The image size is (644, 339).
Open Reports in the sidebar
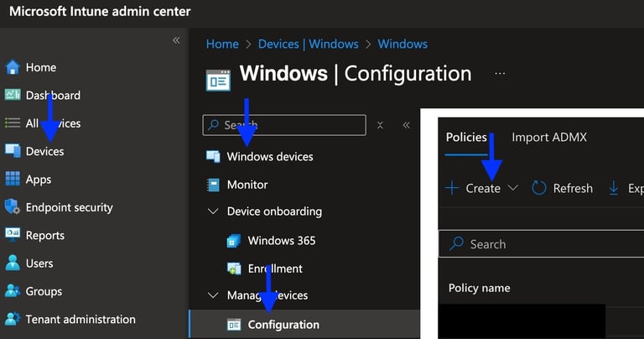pos(45,236)
